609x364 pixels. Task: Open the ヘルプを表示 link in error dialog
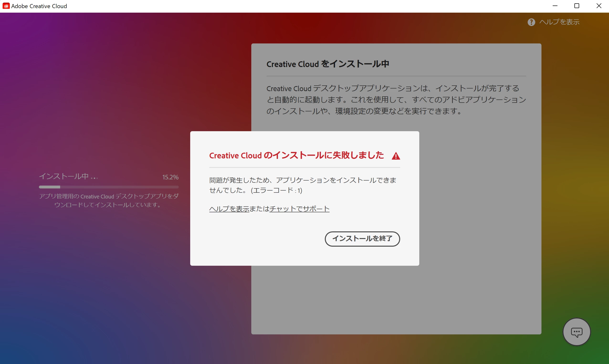[x=229, y=209]
